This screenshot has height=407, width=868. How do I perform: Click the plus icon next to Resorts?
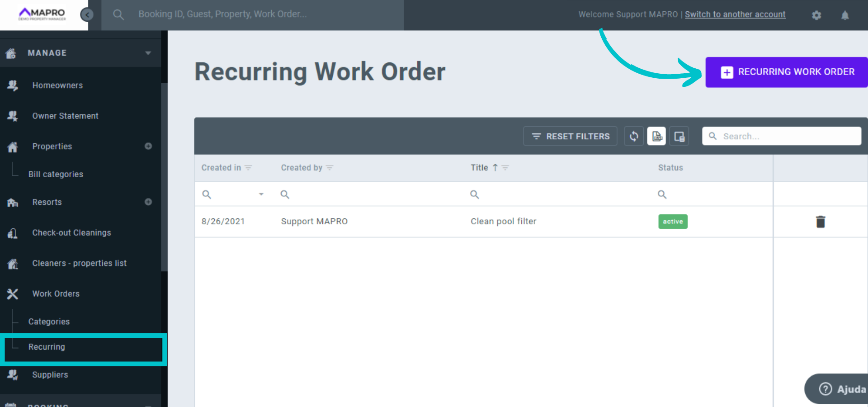[148, 202]
